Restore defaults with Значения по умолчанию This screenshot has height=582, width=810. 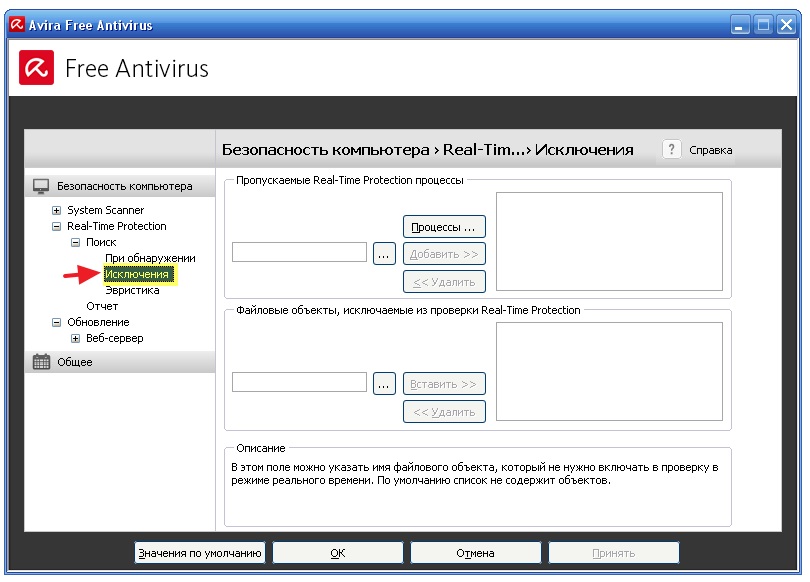[200, 553]
